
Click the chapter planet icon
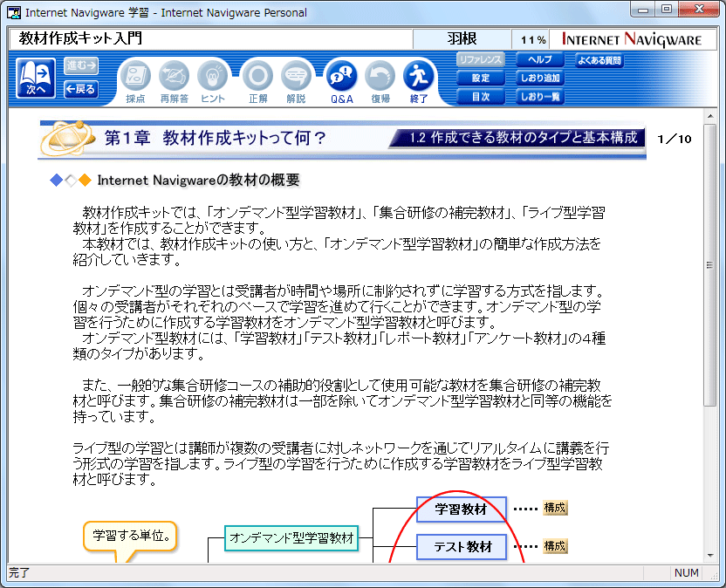point(68,138)
